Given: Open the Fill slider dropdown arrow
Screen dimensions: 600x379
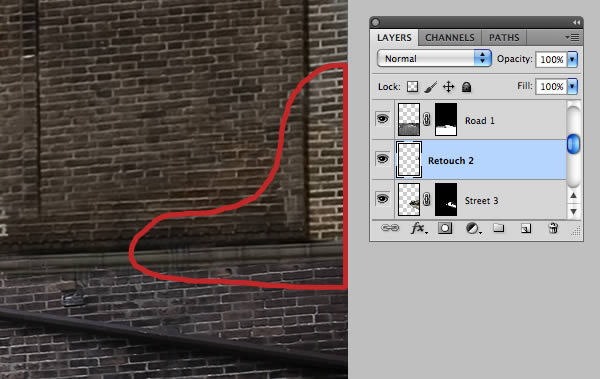Looking at the screenshot, I should tap(572, 87).
